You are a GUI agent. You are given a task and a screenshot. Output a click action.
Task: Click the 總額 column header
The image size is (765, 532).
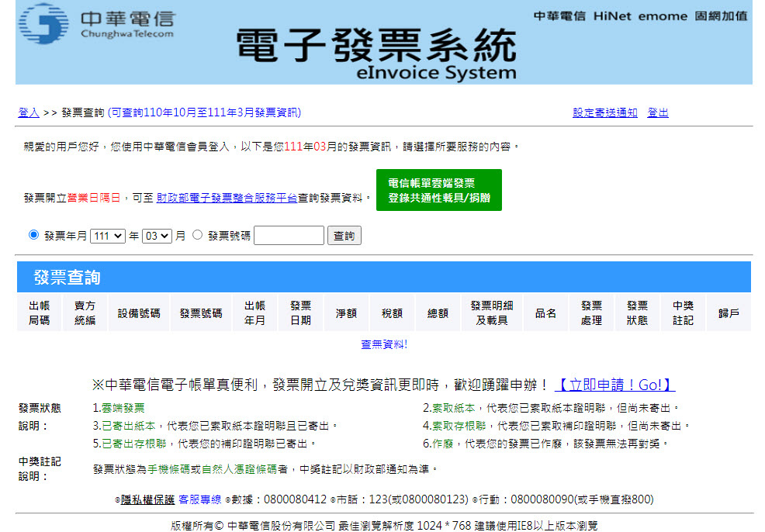click(438, 313)
